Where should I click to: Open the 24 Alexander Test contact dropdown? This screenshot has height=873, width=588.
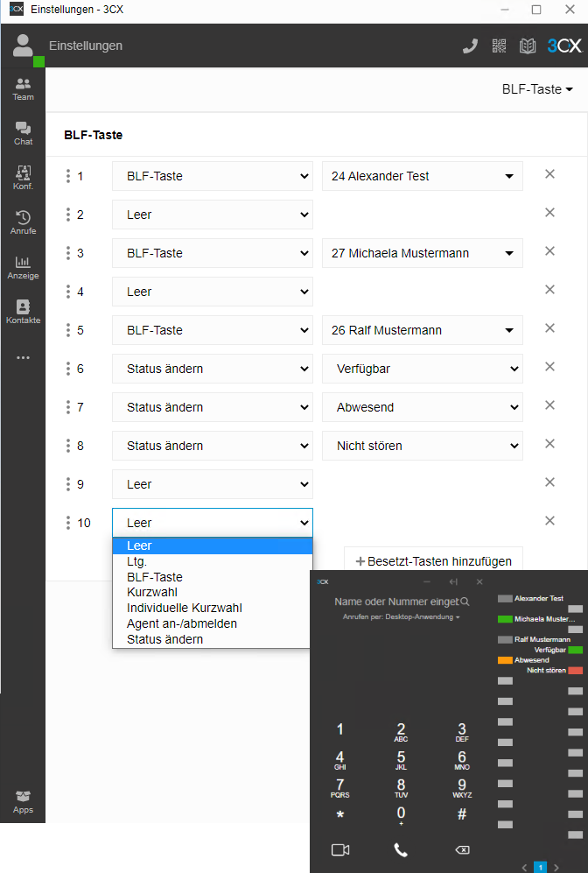coord(422,176)
